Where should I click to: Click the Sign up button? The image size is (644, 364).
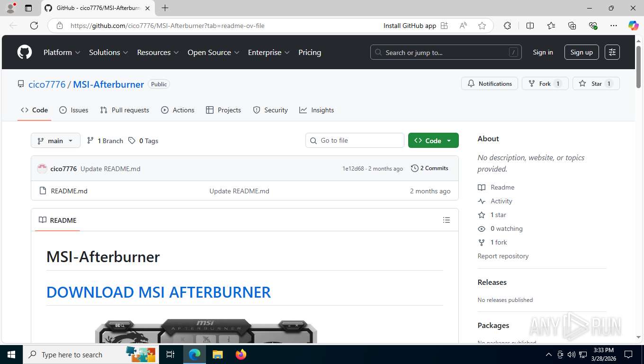[x=581, y=52]
